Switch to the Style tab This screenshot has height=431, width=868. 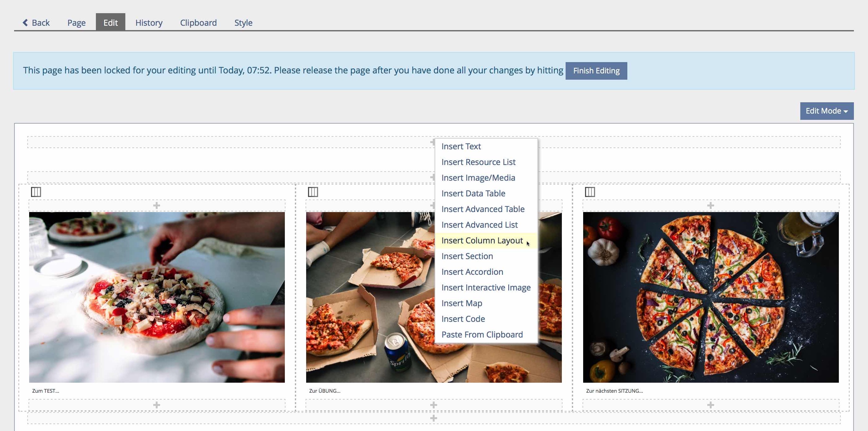click(x=243, y=23)
